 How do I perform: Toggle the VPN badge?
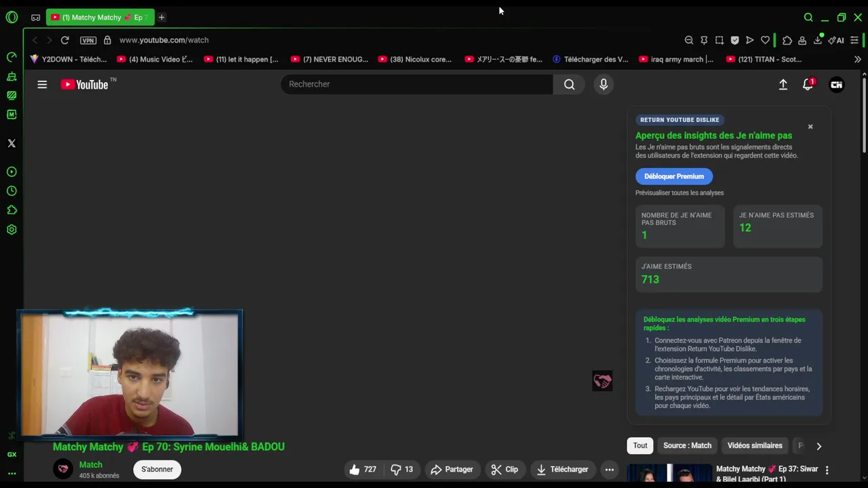[88, 40]
